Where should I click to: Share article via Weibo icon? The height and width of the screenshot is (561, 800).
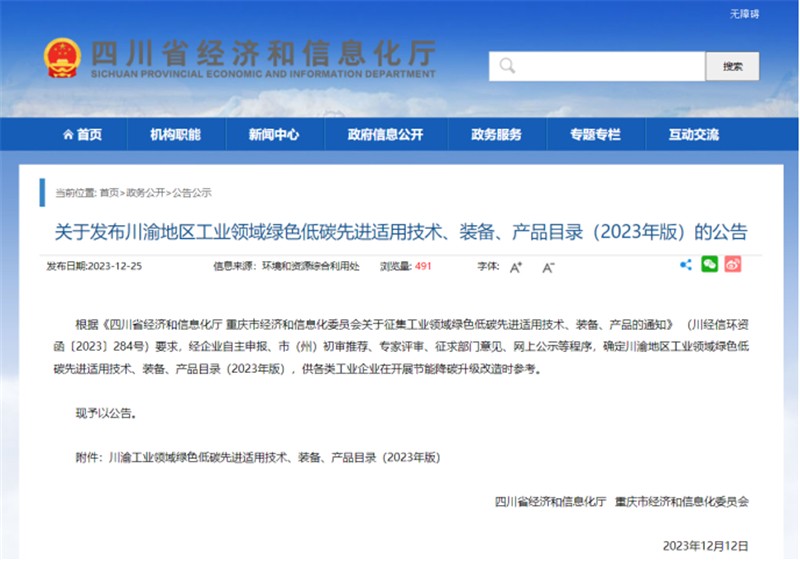[733, 265]
